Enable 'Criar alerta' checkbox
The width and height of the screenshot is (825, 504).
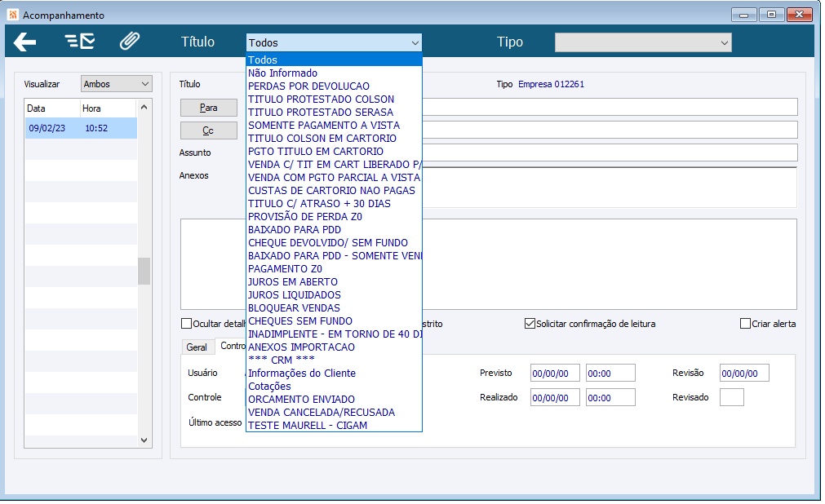pos(745,324)
